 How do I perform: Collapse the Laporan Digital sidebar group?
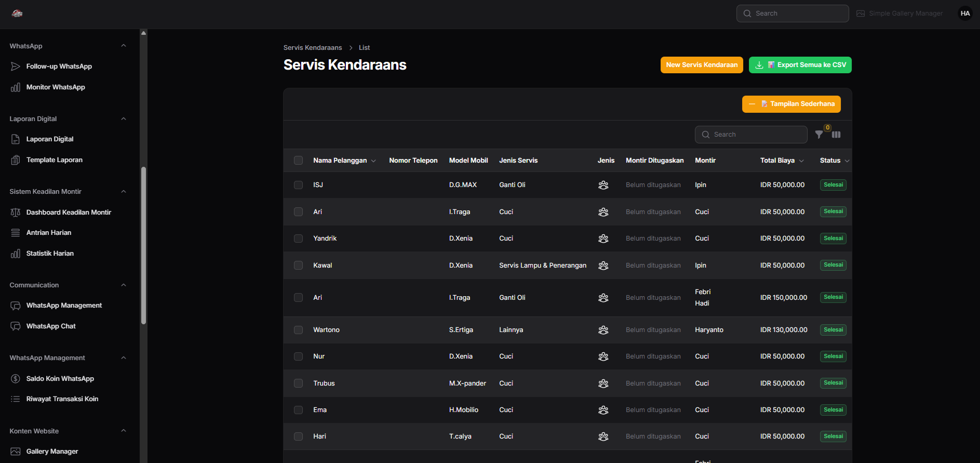click(x=124, y=118)
